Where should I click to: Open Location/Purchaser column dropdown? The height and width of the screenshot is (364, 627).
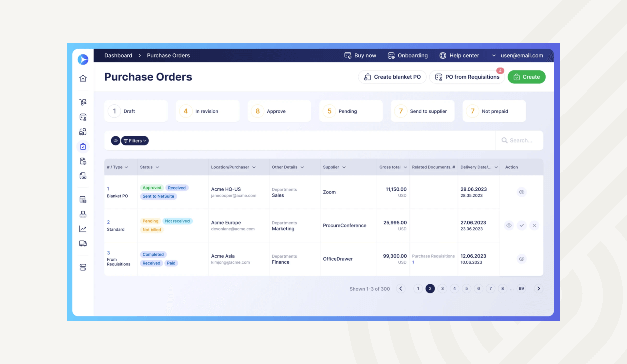(x=254, y=167)
